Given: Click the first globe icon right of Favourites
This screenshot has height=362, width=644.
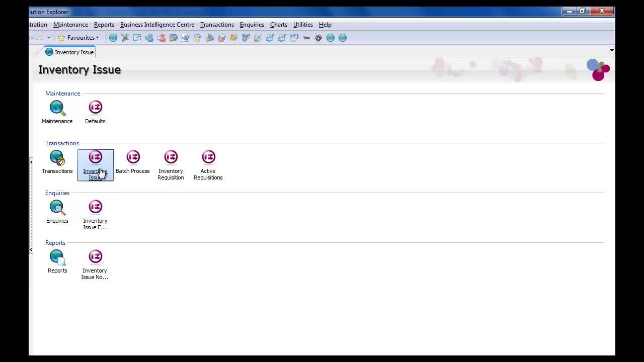Looking at the screenshot, I should (x=113, y=38).
